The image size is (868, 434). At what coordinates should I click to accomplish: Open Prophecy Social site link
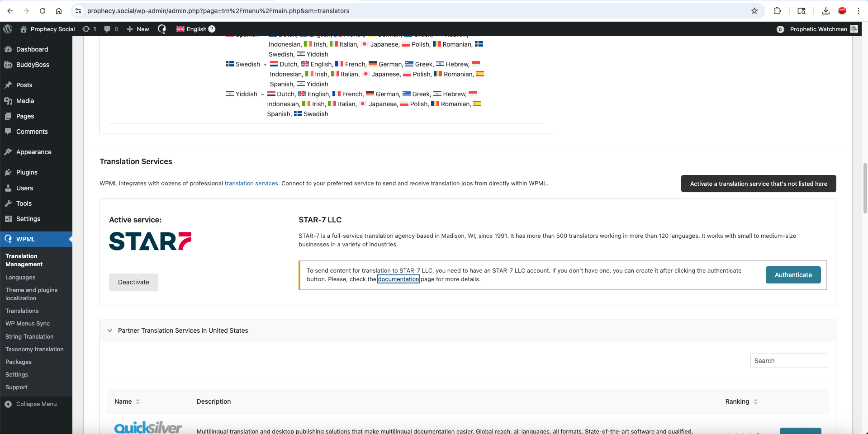click(x=47, y=29)
